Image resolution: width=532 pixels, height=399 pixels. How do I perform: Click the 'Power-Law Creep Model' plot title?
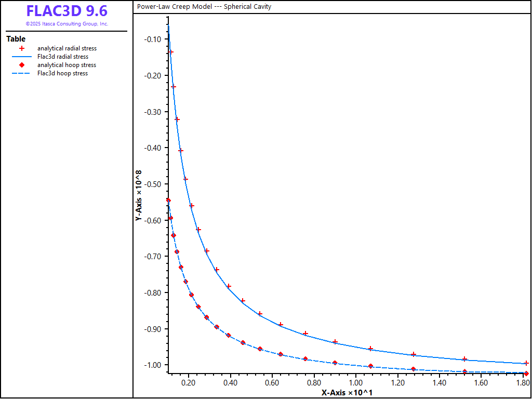pyautogui.click(x=204, y=7)
